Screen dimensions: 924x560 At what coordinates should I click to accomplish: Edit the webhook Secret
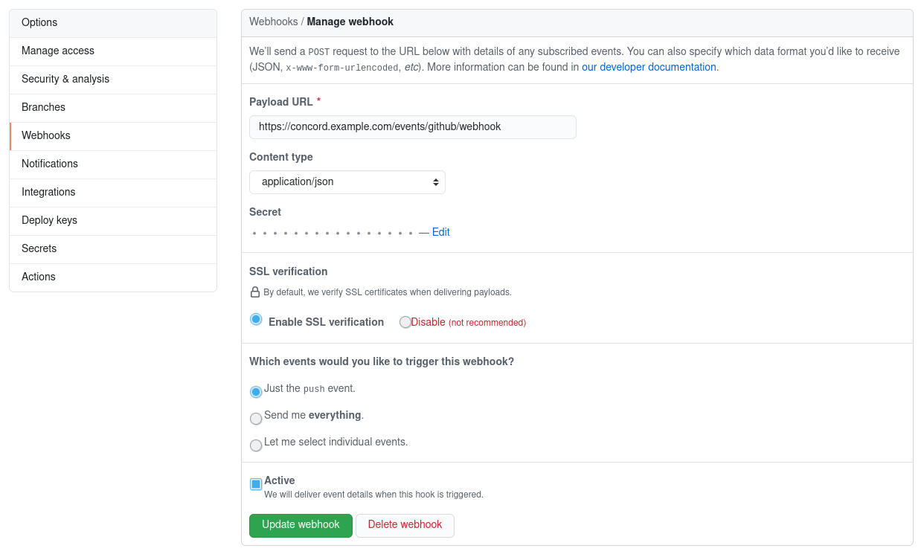(x=440, y=232)
